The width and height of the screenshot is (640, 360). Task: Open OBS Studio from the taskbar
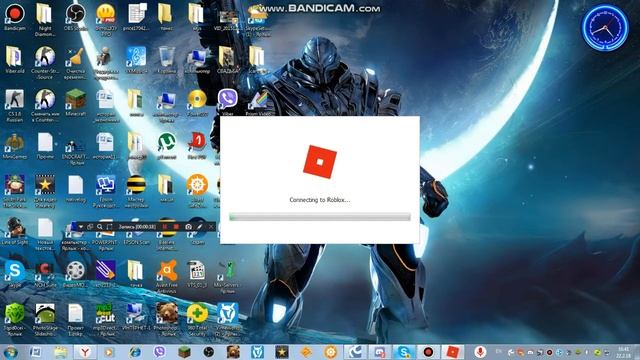pyautogui.click(x=209, y=352)
